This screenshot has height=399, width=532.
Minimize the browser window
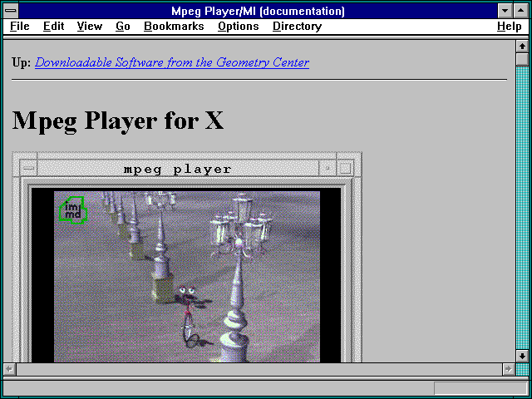click(x=505, y=11)
